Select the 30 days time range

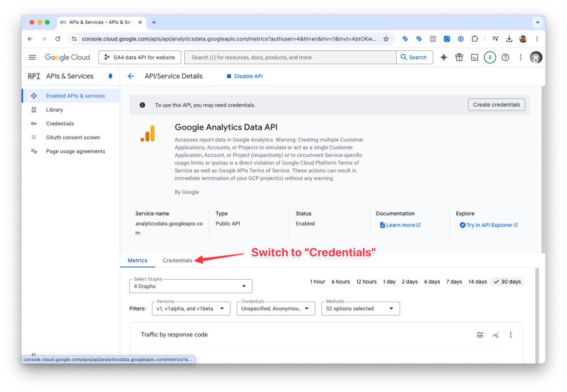tap(507, 282)
